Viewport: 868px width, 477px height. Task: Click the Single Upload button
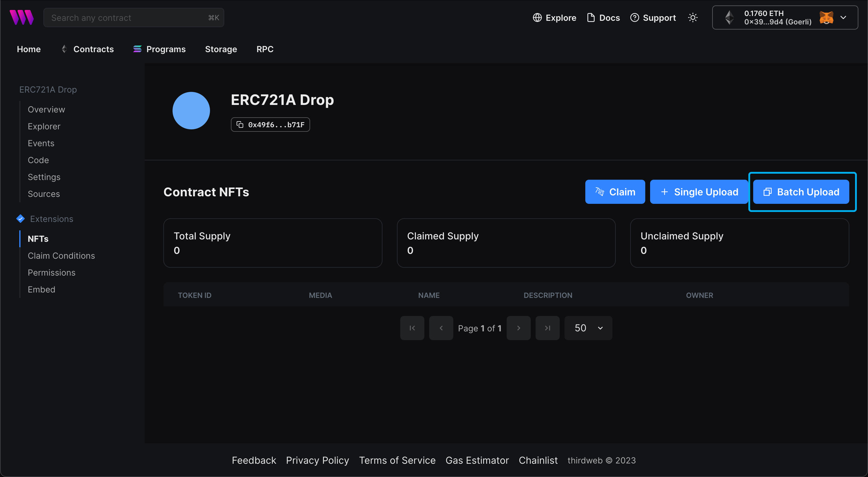point(699,191)
